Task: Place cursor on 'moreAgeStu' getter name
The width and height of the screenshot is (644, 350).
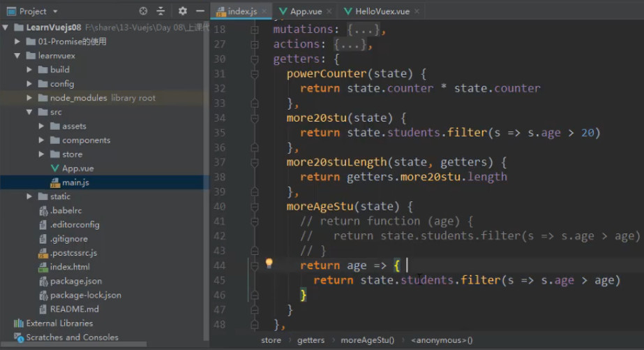Action: 320,207
